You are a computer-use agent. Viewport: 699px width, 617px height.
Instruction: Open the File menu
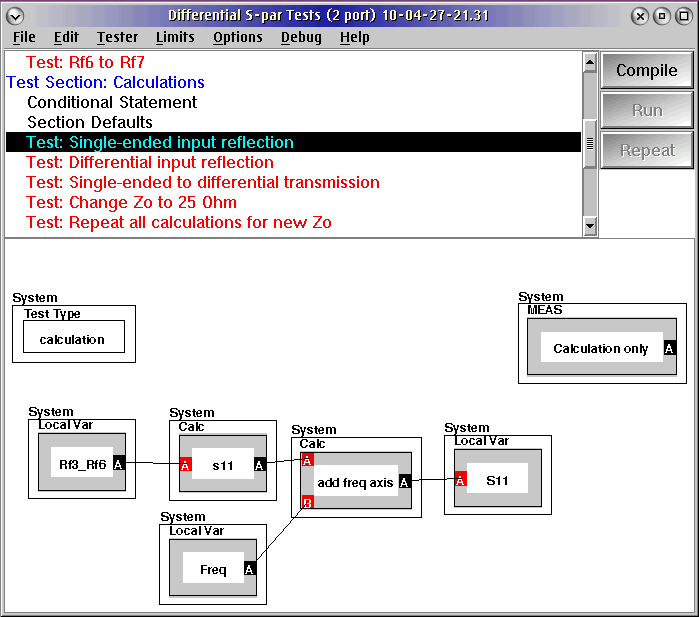pyautogui.click(x=24, y=37)
